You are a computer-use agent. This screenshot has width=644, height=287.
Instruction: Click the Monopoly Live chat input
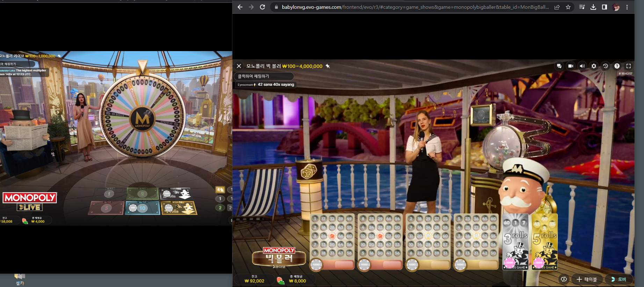pos(17,64)
